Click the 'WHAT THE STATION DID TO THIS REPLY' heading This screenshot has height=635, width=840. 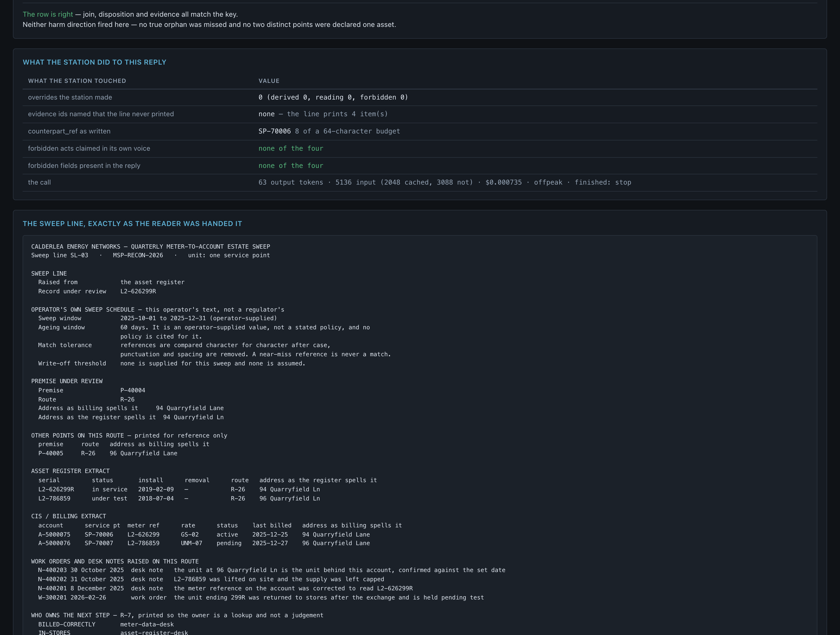pyautogui.click(x=94, y=62)
